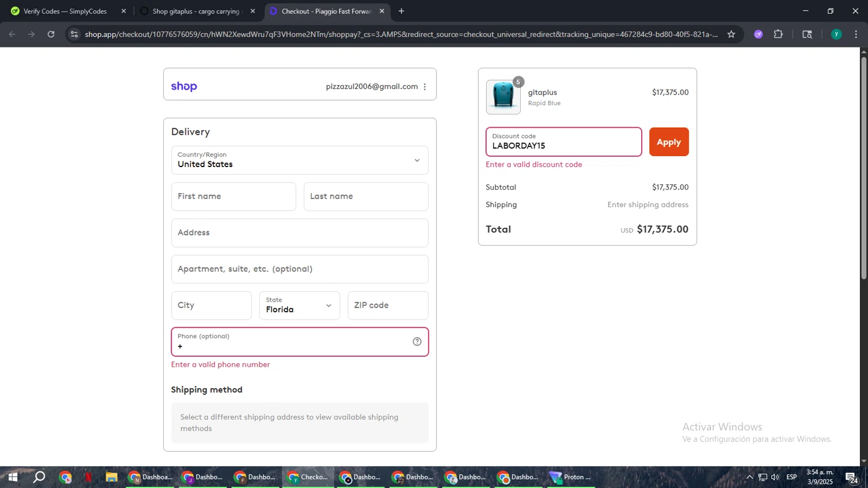Open File Explorer from the taskbar
The image size is (868, 488).
click(x=112, y=477)
